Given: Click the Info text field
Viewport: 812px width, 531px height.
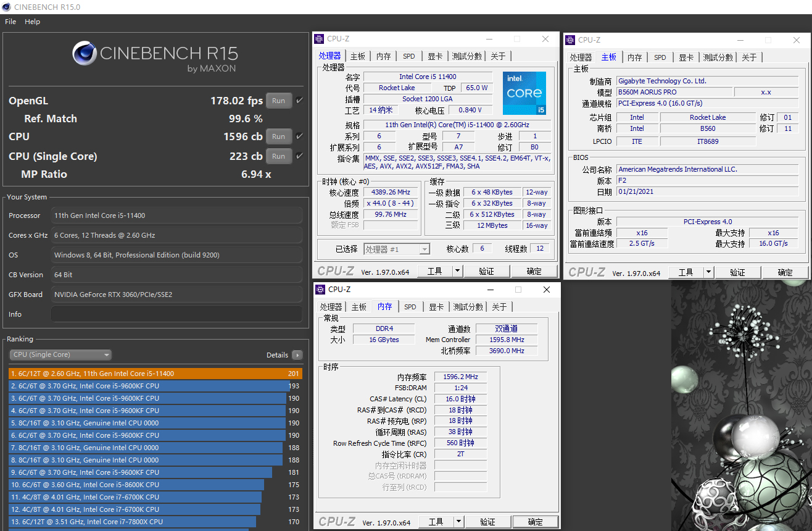Looking at the screenshot, I should 176,314.
